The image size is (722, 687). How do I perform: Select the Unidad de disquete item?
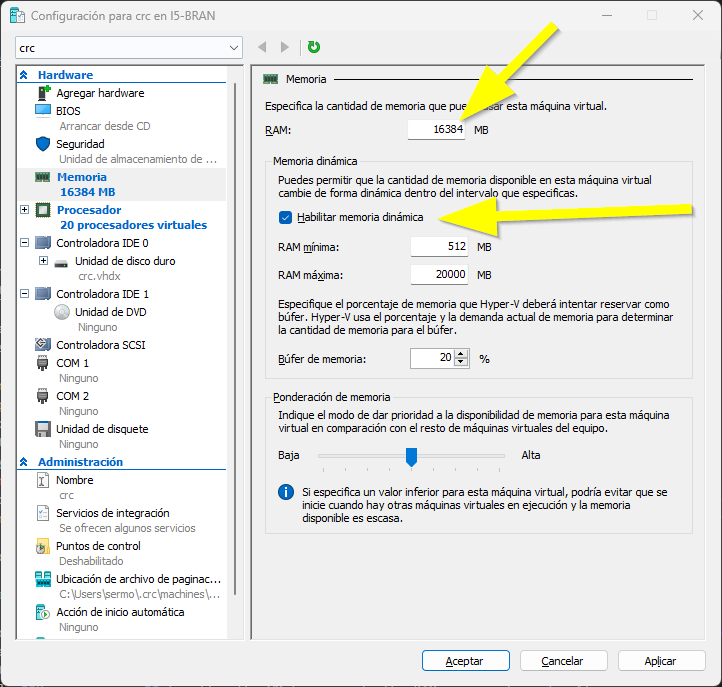pos(102,429)
